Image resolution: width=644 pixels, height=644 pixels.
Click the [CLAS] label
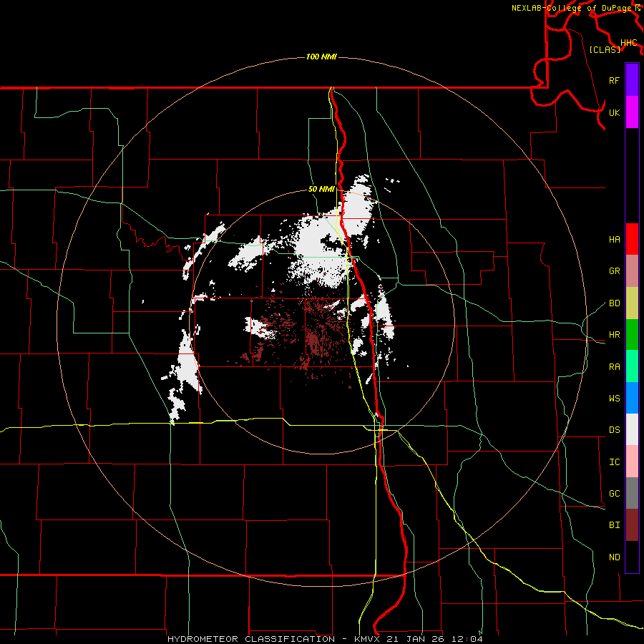605,50
